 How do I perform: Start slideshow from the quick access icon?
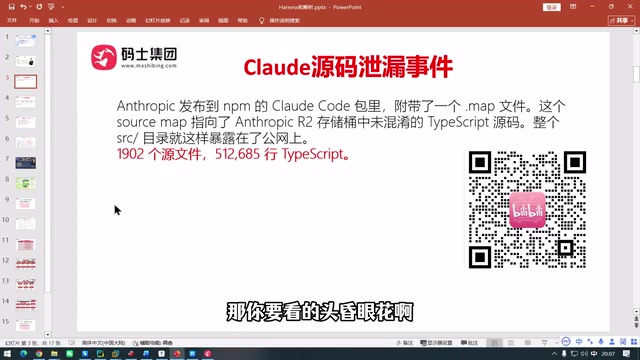[x=51, y=7]
